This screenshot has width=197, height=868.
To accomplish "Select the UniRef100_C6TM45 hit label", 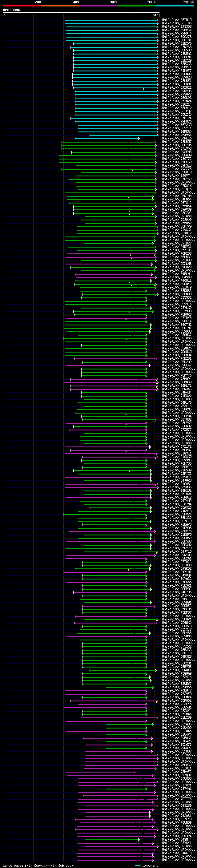I will click(177, 20).
